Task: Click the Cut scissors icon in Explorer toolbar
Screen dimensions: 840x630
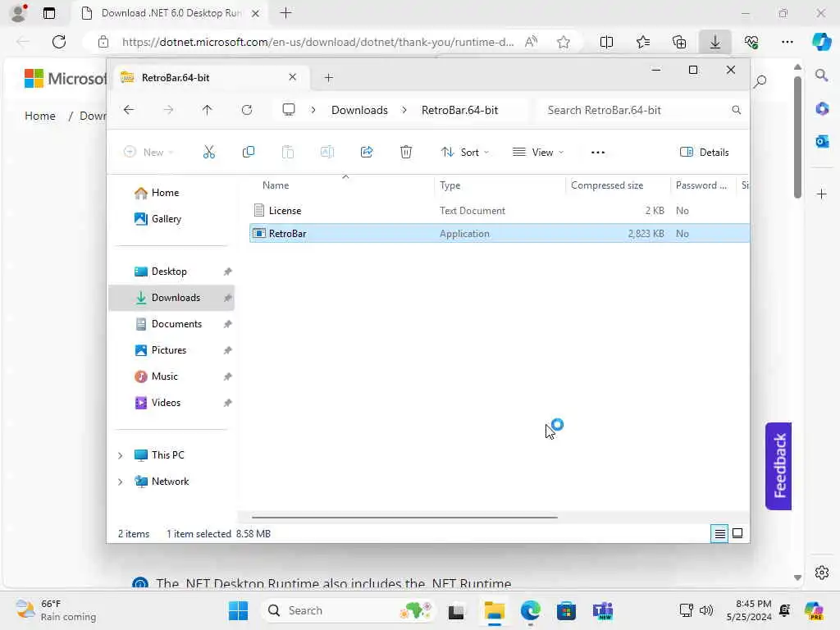Action: tap(209, 152)
